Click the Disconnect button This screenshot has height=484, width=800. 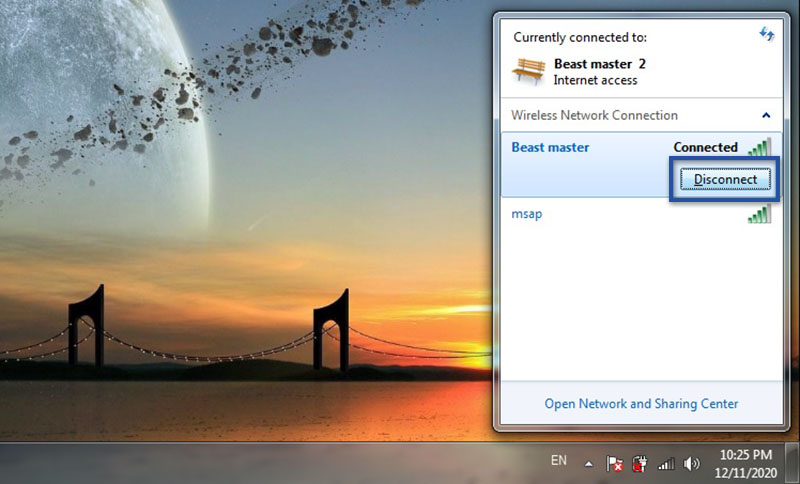(x=725, y=180)
